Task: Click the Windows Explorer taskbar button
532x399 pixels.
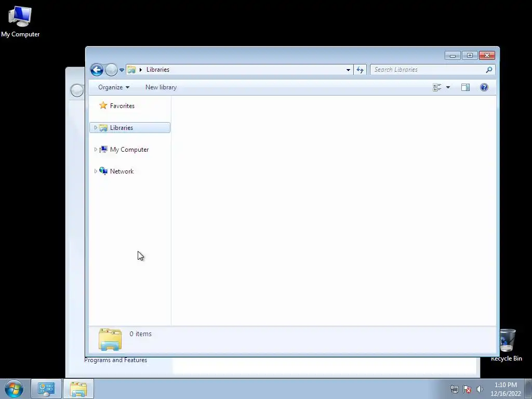Action: click(78, 389)
